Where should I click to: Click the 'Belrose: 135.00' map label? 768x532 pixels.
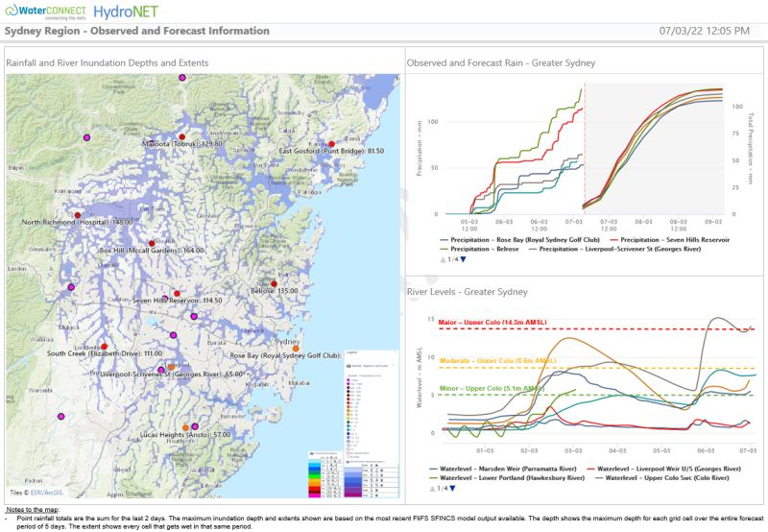coord(275,291)
